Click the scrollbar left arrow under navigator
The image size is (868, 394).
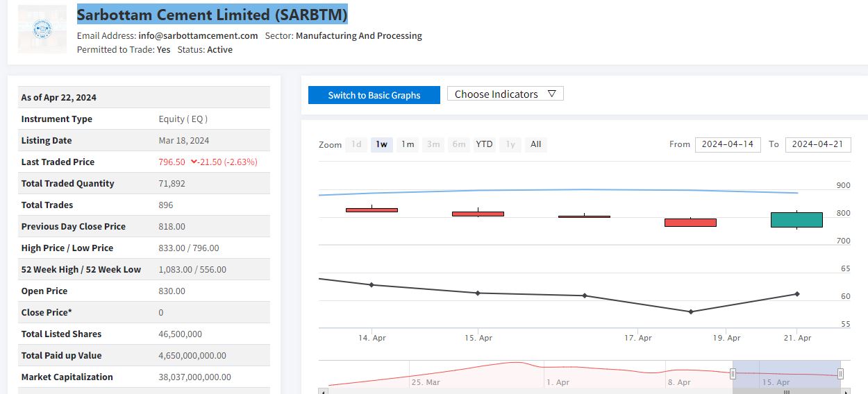322,391
